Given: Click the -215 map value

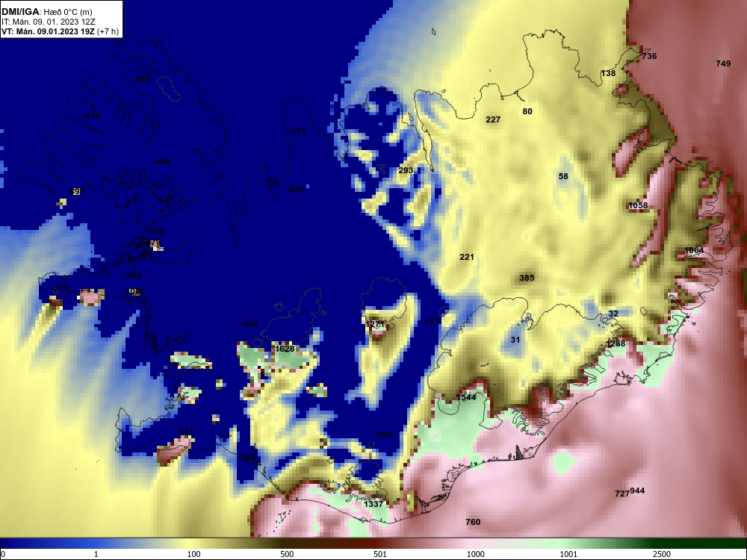Looking at the screenshot, I should 298,131.
